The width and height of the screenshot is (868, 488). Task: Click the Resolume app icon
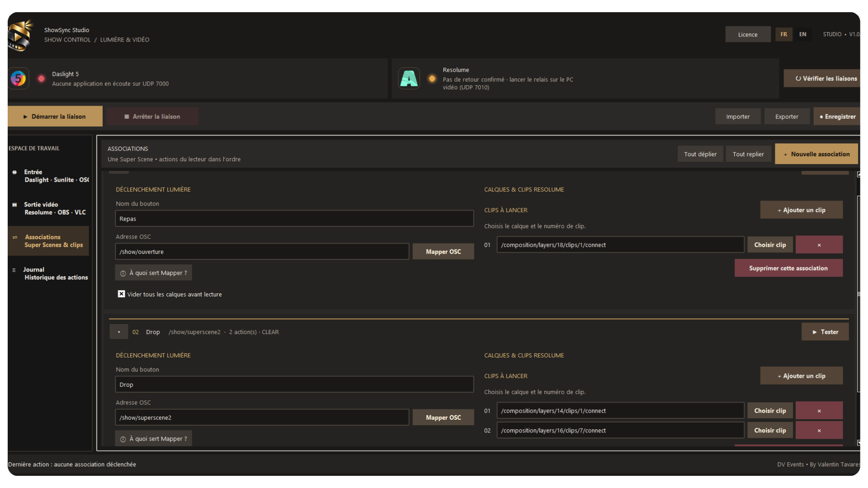pyautogui.click(x=409, y=79)
